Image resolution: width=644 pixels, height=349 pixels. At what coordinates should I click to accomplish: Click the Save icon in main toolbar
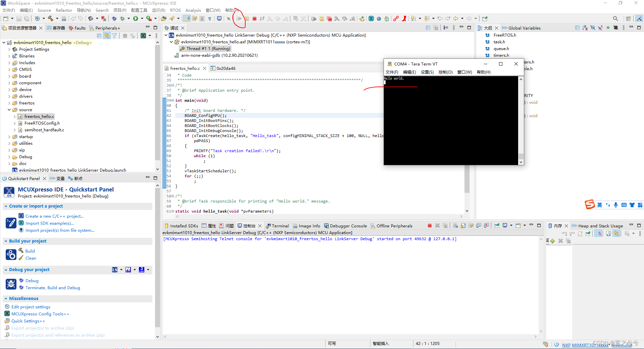tap(19, 18)
